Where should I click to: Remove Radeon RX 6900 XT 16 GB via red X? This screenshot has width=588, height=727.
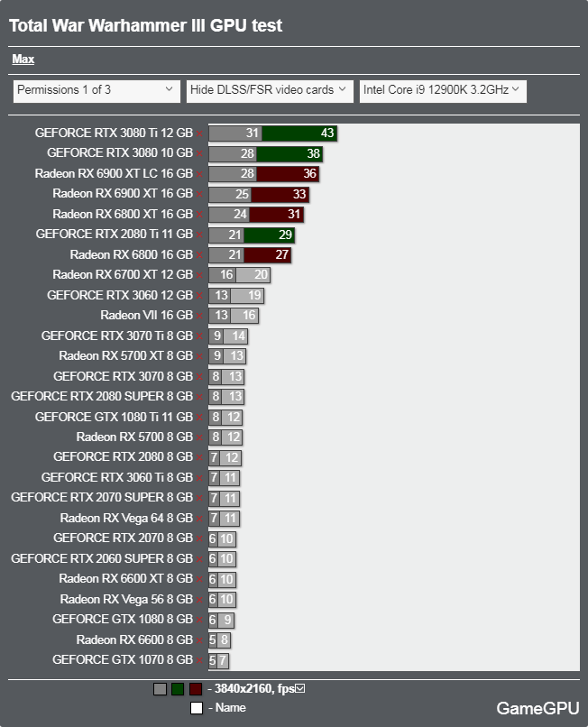point(199,194)
